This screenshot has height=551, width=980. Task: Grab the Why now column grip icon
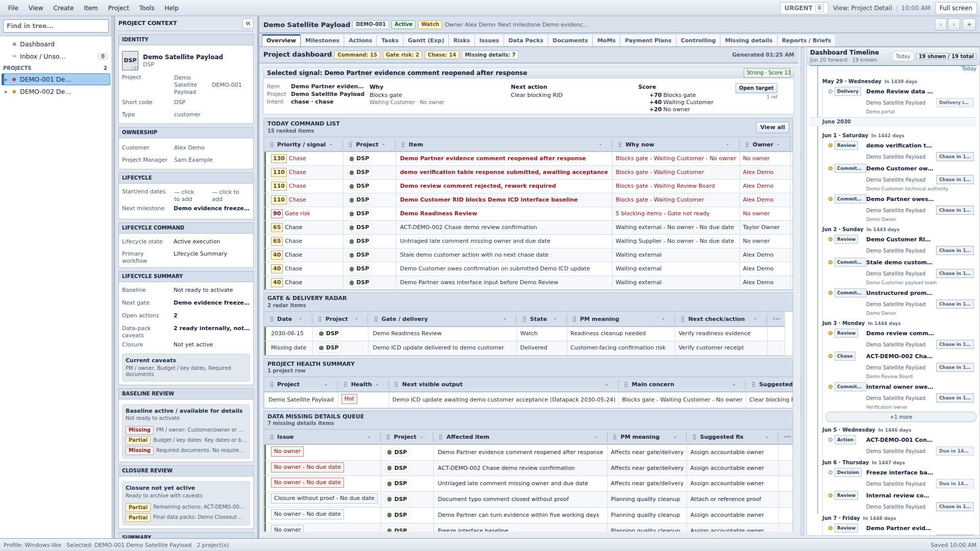point(620,145)
